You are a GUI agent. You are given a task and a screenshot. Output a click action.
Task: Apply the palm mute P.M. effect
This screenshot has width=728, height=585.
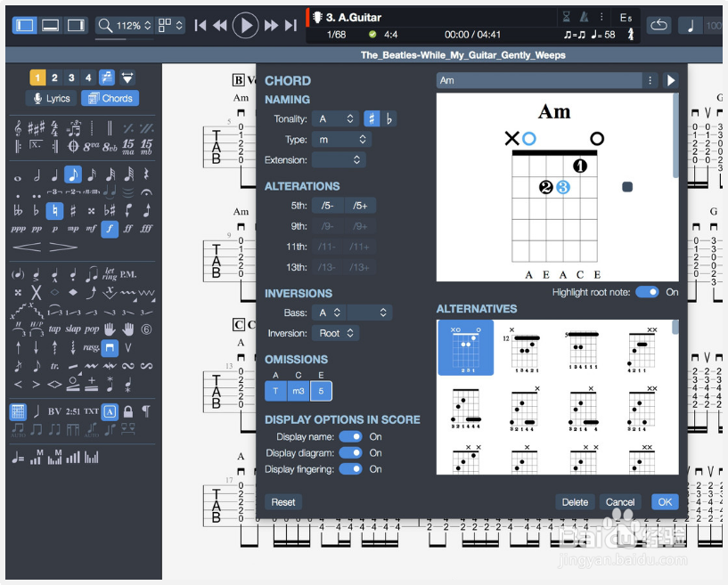pyautogui.click(x=127, y=274)
